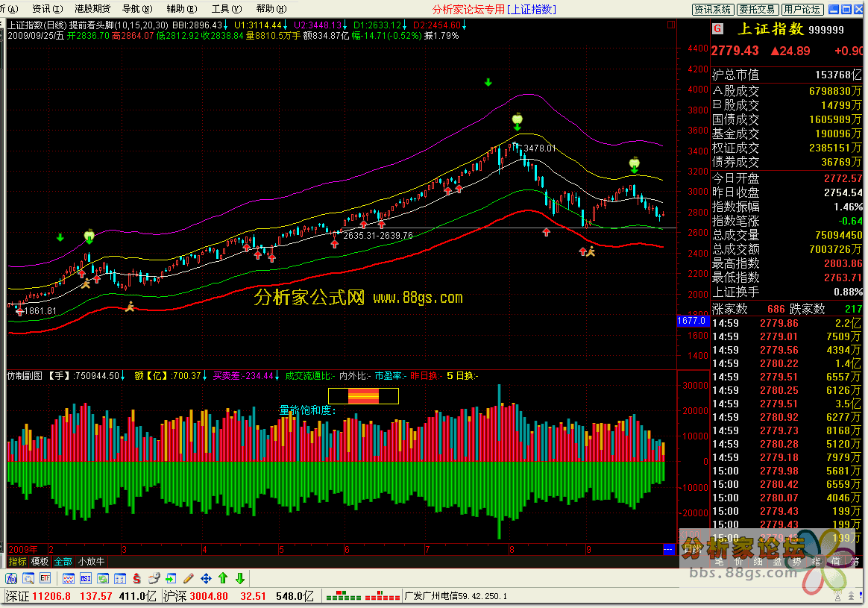Viewport: 868px width, 608px height.
Task: Switch to the 盘 panel tab
Action: point(778,562)
